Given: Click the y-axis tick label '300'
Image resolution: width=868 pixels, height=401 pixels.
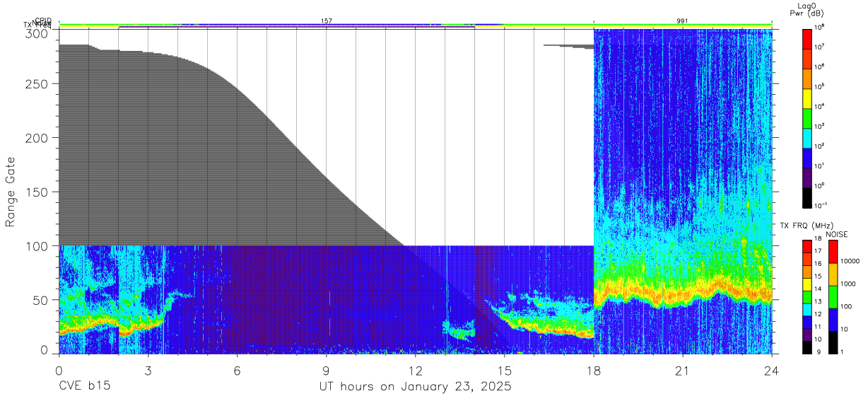Looking at the screenshot, I should click(x=37, y=33).
